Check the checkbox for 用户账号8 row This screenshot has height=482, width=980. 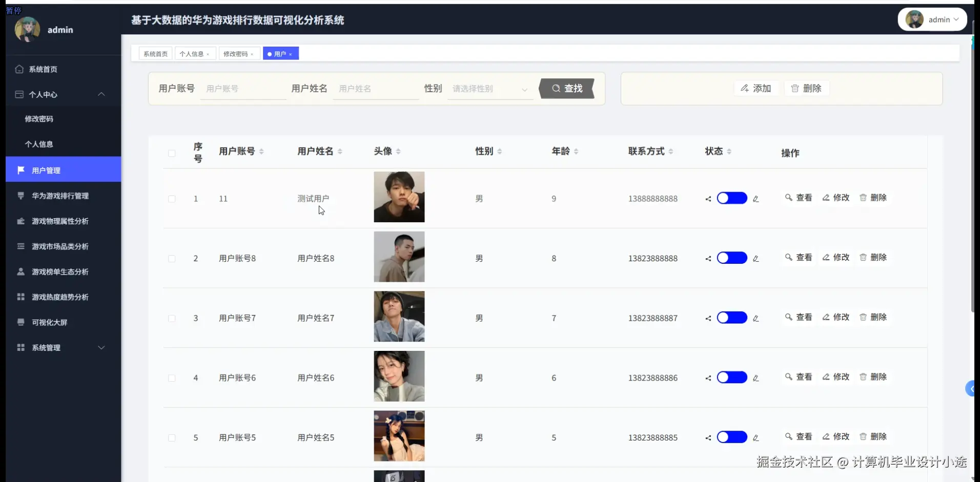pos(172,259)
